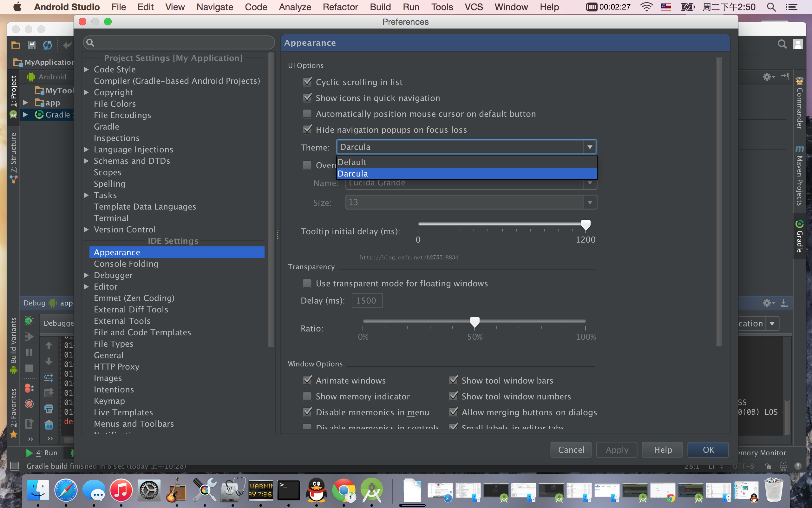Open the Build menu in menu bar
Image resolution: width=812 pixels, height=508 pixels.
pyautogui.click(x=380, y=7)
